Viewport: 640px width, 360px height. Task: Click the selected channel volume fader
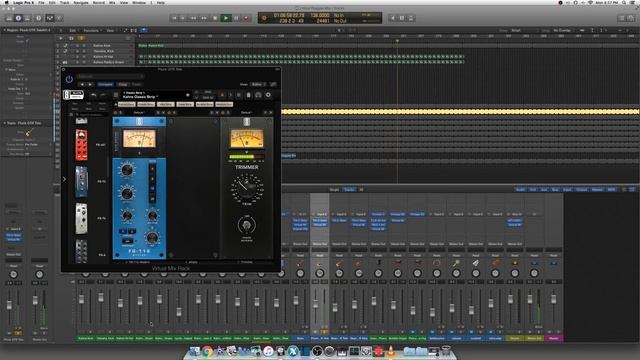click(316, 304)
